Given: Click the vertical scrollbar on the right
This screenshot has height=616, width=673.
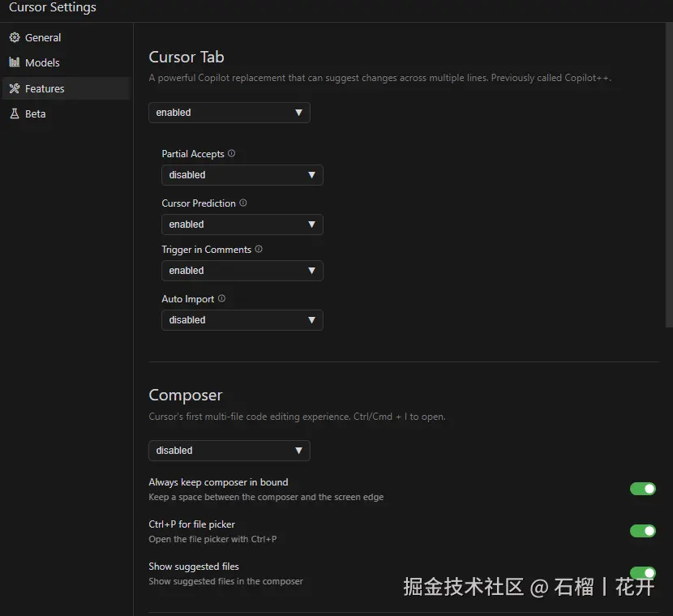Looking at the screenshot, I should 669,175.
